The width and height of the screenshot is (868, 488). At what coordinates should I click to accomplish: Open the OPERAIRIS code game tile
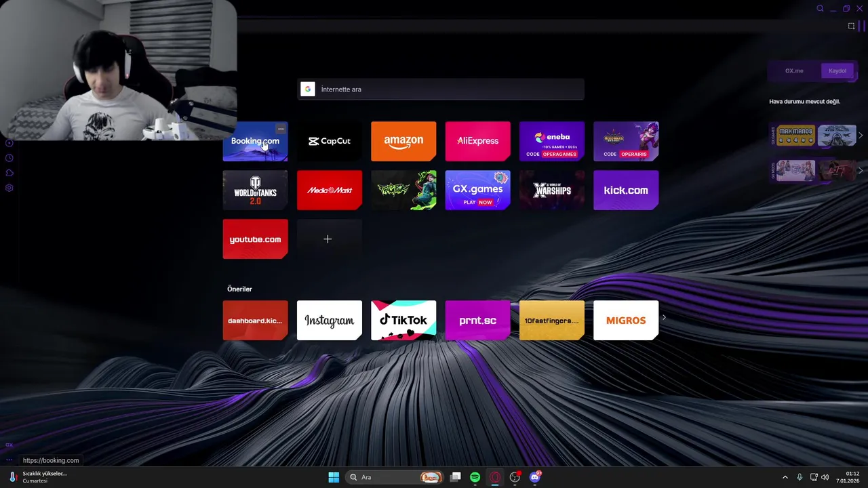coord(626,142)
